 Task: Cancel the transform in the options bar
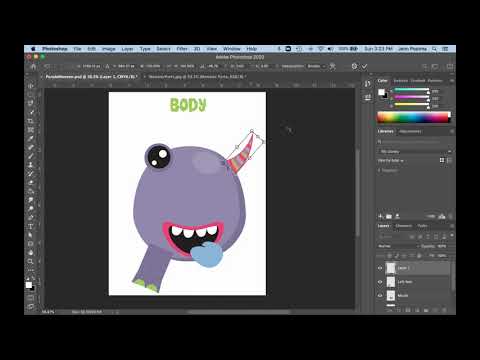click(354, 66)
